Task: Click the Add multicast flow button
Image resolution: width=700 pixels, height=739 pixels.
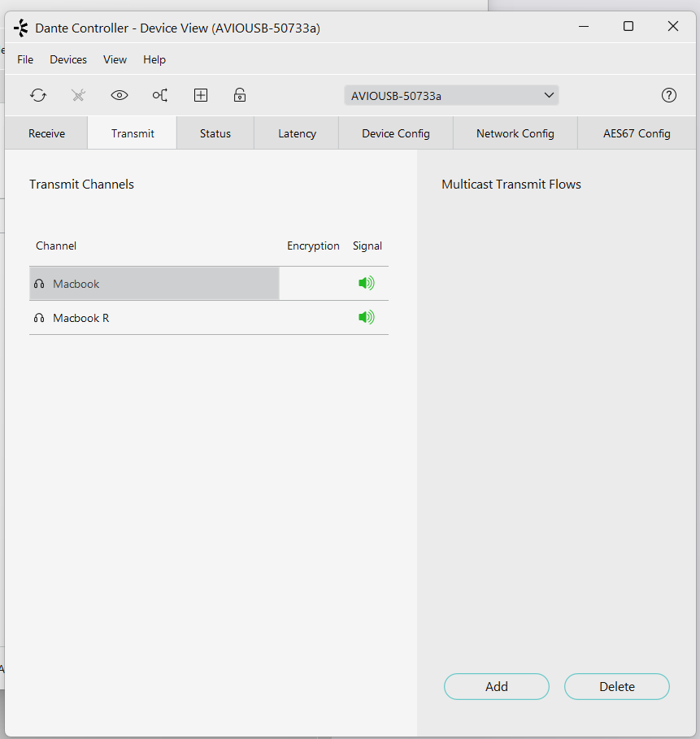Action: [497, 687]
